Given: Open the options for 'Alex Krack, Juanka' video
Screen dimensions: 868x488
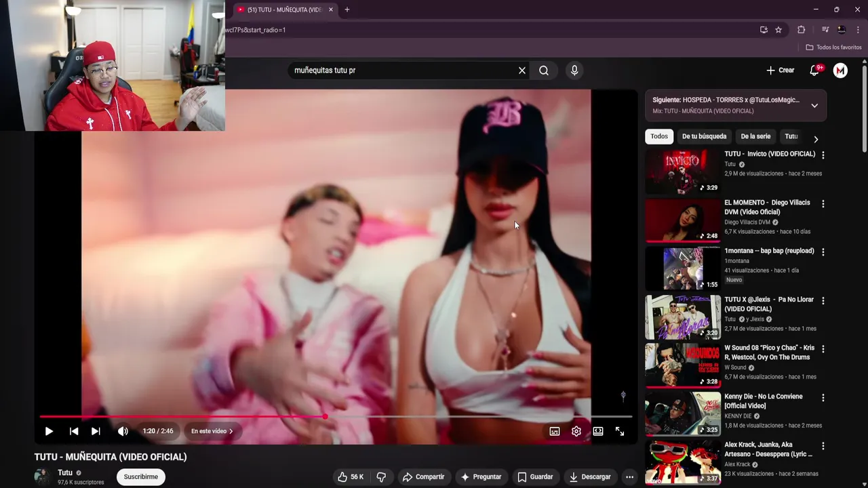Looking at the screenshot, I should pos(823,447).
